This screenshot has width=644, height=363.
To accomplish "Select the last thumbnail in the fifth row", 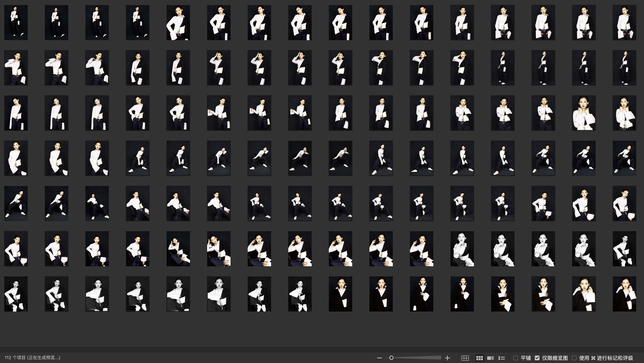I will click(x=624, y=204).
